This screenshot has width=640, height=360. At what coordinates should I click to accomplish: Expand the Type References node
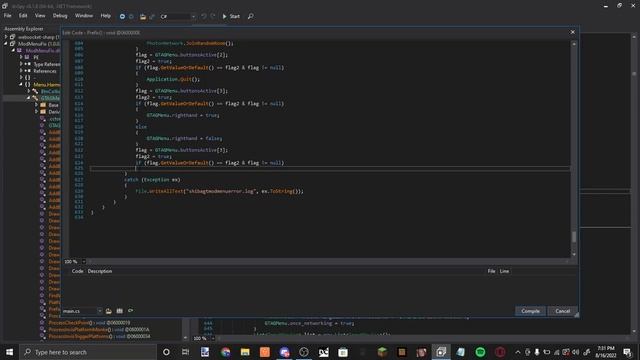click(21, 64)
